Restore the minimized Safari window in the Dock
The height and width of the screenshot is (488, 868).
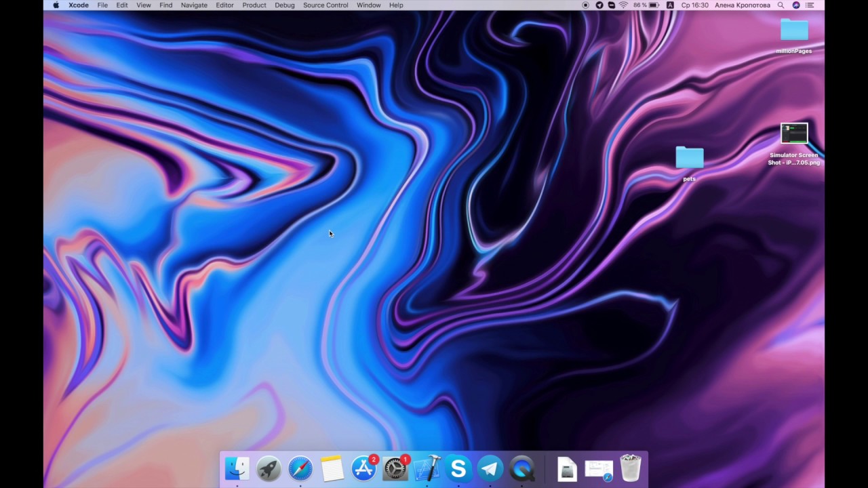click(x=599, y=469)
